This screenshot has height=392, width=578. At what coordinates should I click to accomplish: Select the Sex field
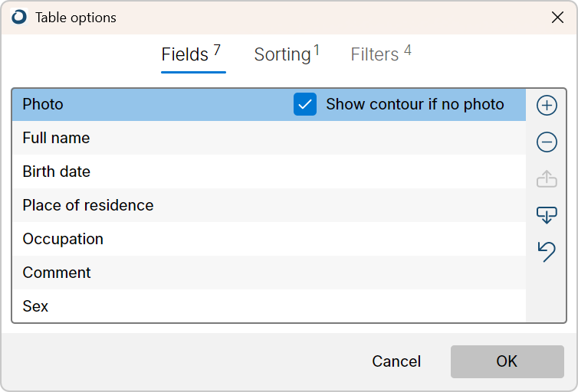(x=269, y=306)
